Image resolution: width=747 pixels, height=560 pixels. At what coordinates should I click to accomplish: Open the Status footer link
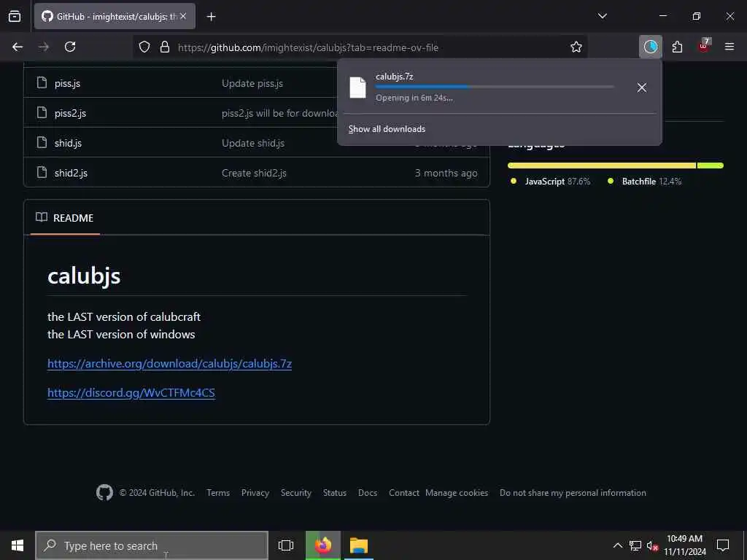pos(334,493)
